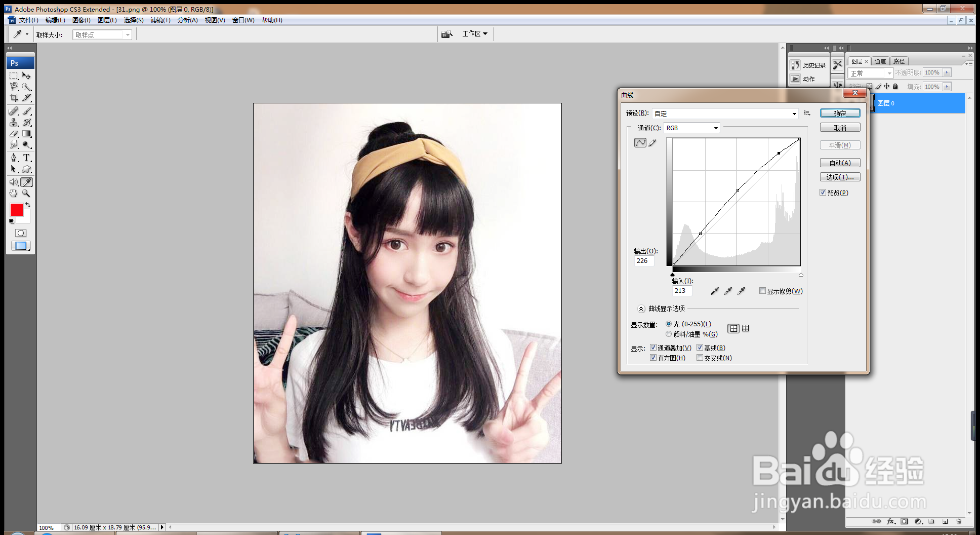Select the Magic Wand tool

[27, 87]
